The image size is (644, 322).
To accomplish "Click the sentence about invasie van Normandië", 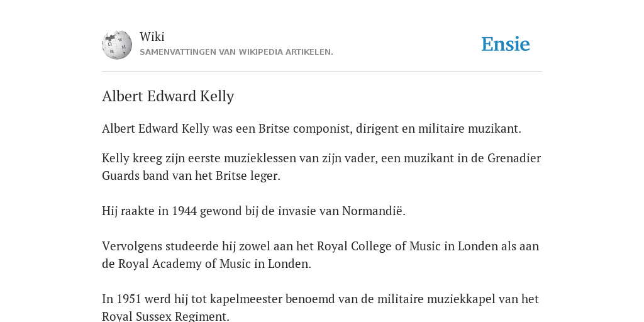I will (253, 211).
